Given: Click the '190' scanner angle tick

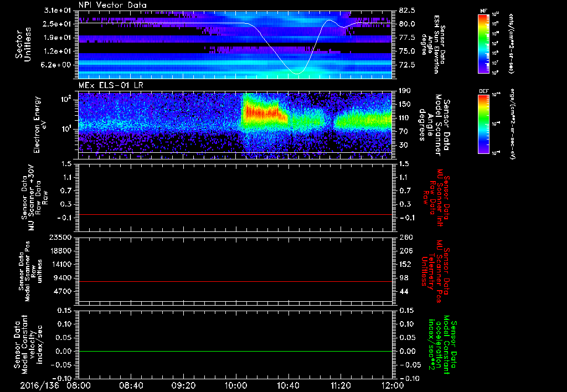Looking at the screenshot, I should click(x=405, y=91).
